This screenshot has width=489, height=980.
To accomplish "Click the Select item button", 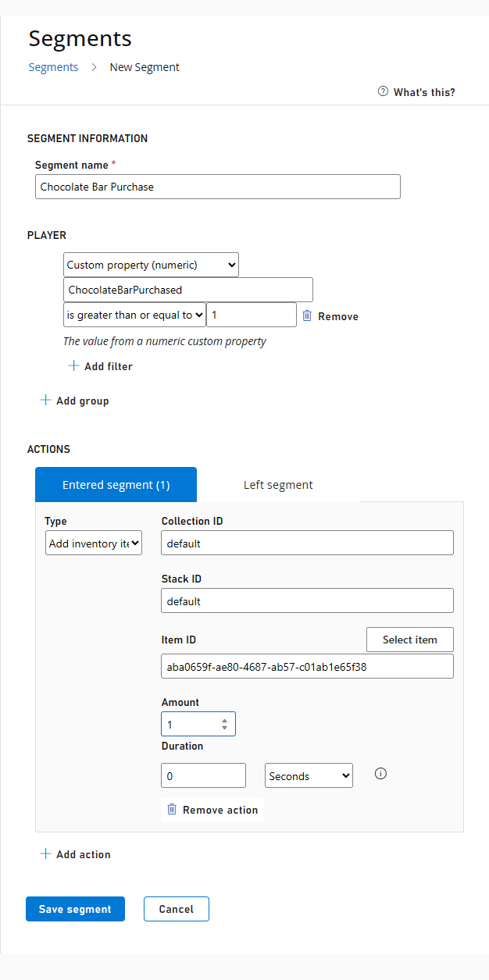I will [410, 640].
